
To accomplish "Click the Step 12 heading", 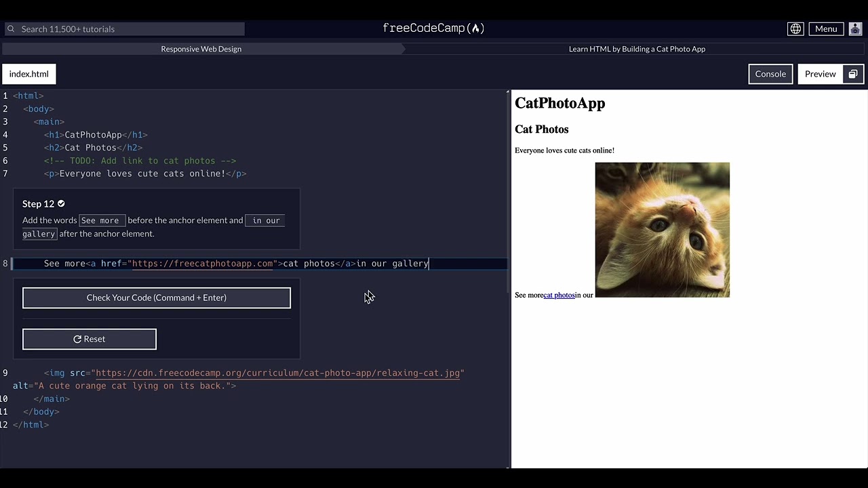I will [38, 203].
